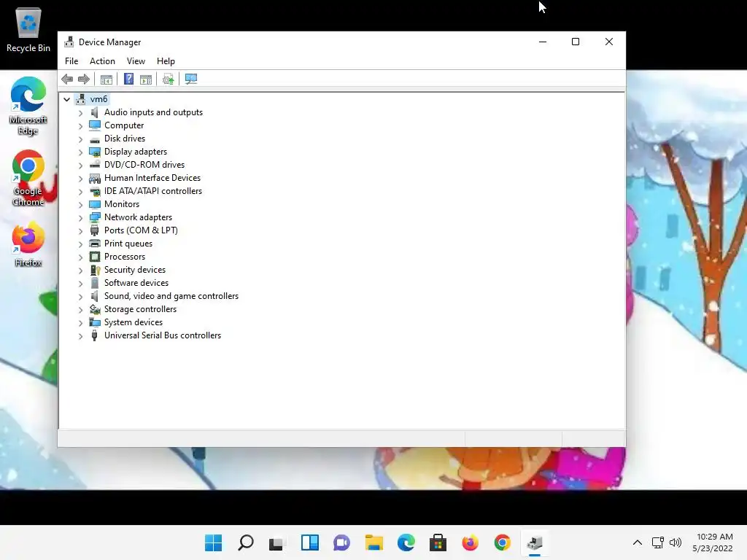This screenshot has width=747, height=560.
Task: Select Processors label
Action: [x=125, y=257]
